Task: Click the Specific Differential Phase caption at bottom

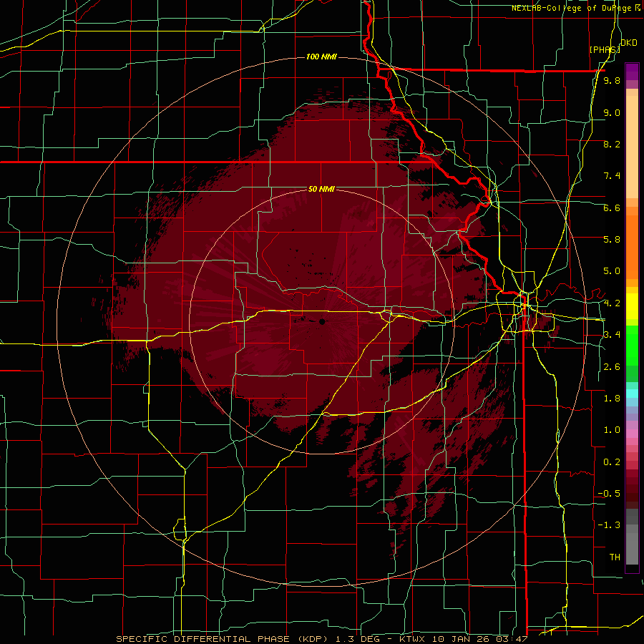Action: pyautogui.click(x=321, y=639)
